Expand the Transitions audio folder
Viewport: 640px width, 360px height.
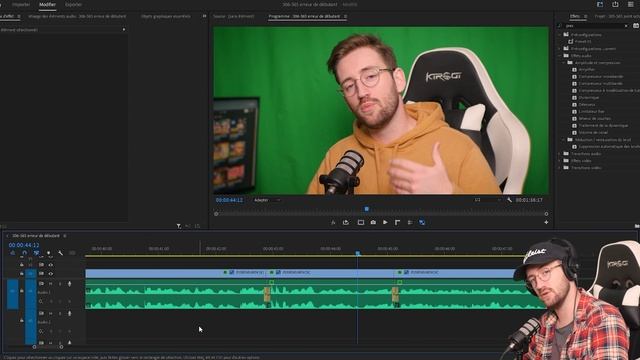tap(560, 153)
